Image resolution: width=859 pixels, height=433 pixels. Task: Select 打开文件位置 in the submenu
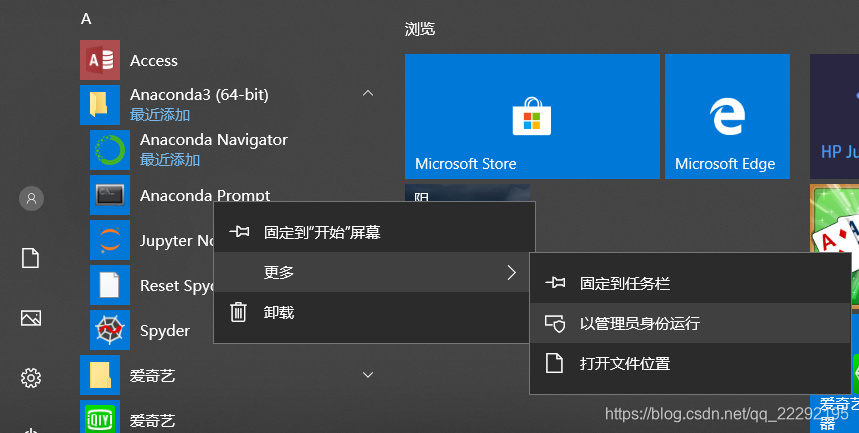pos(690,363)
